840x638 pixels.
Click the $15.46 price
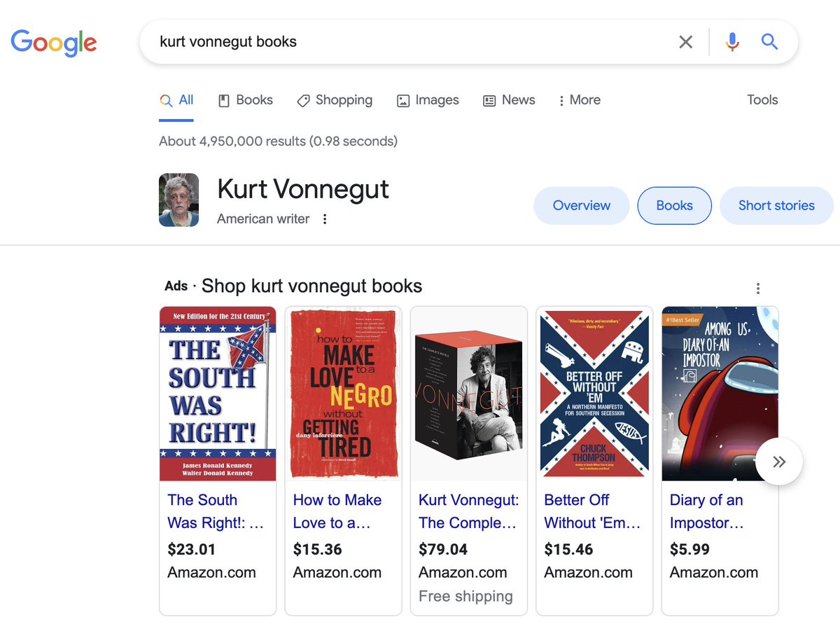(568, 550)
